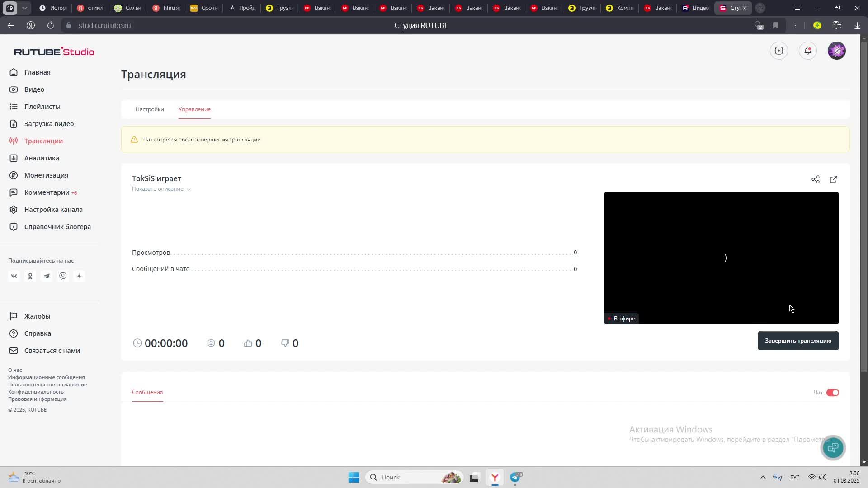Open Пользовательское соглашение link

[x=47, y=385]
